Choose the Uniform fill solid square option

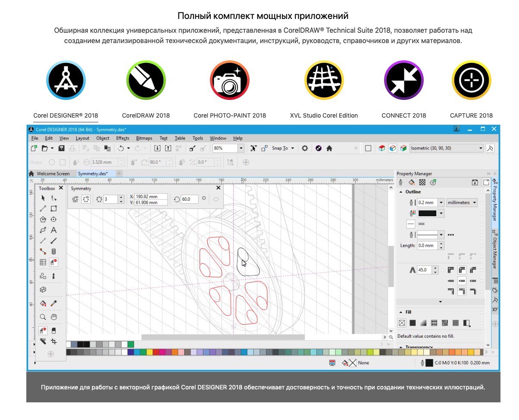[413, 323]
